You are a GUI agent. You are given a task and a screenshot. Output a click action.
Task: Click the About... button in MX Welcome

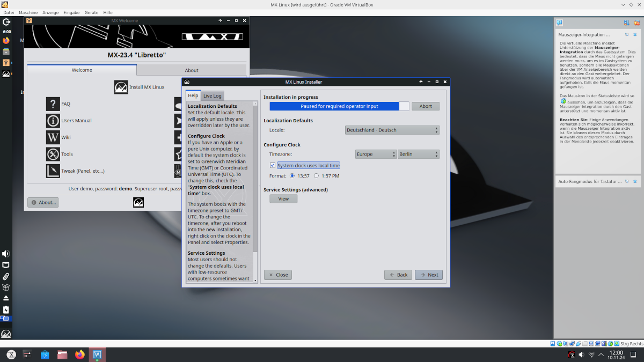coord(43,202)
